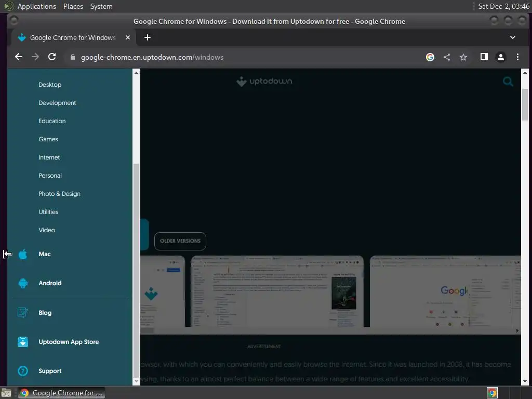Select the Android platform label
This screenshot has height=399, width=532.
click(x=50, y=283)
